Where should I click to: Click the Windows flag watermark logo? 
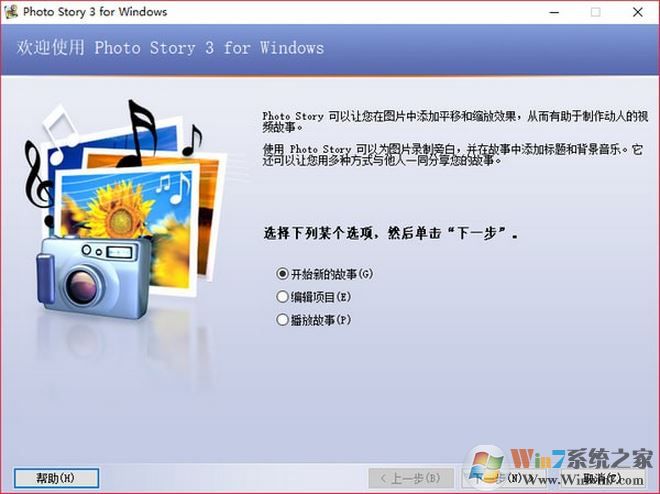click(x=488, y=468)
